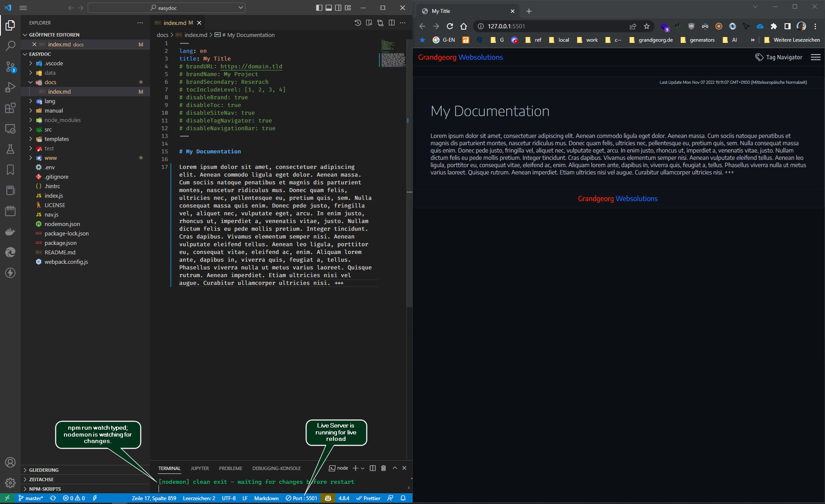
Task: Open editor More Actions ellipsis
Action: pyautogui.click(x=403, y=23)
